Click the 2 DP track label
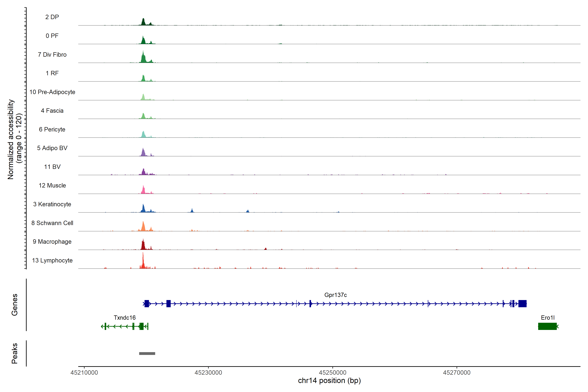 click(52, 17)
